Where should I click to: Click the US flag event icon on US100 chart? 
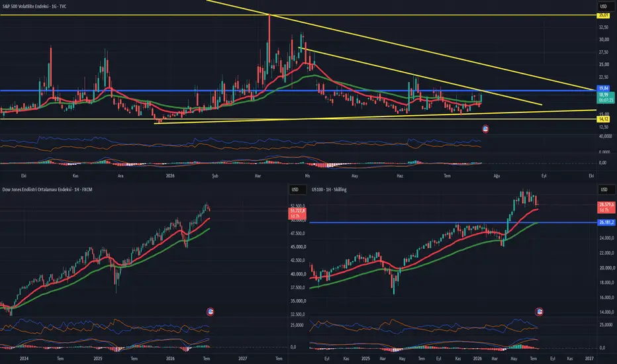[x=540, y=312]
